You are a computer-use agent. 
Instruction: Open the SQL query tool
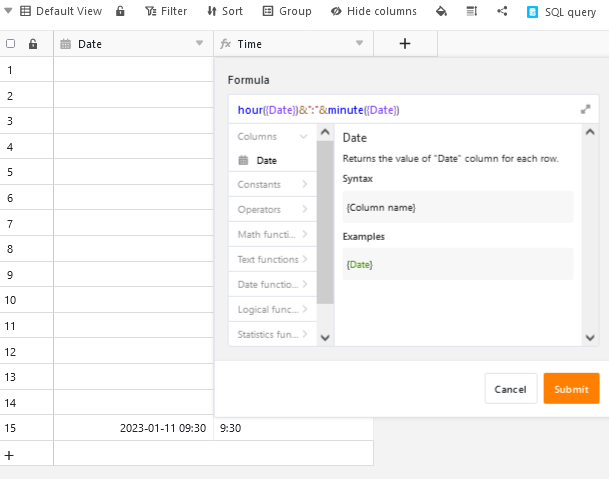click(563, 11)
